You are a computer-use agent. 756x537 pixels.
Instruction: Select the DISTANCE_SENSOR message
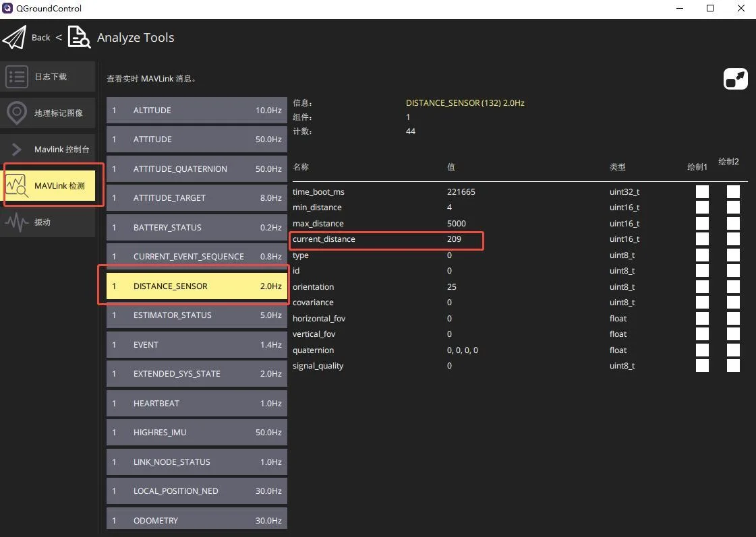pyautogui.click(x=197, y=286)
